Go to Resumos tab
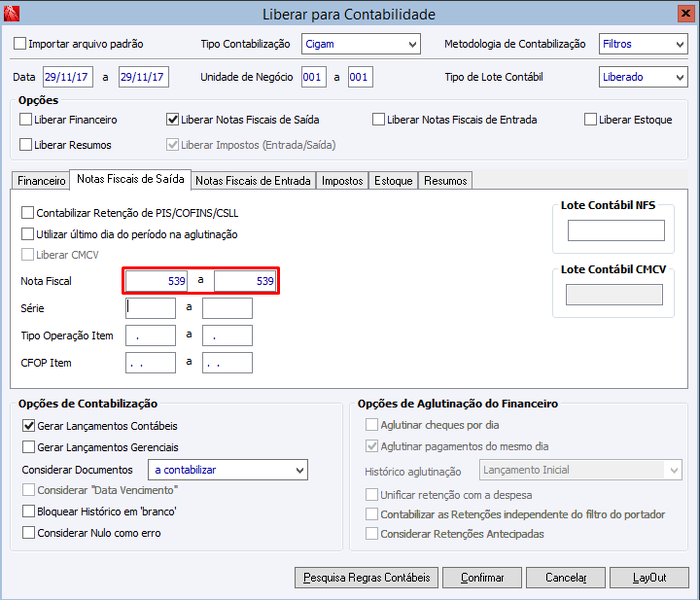Viewport: 700px width, 600px height. pos(445,181)
